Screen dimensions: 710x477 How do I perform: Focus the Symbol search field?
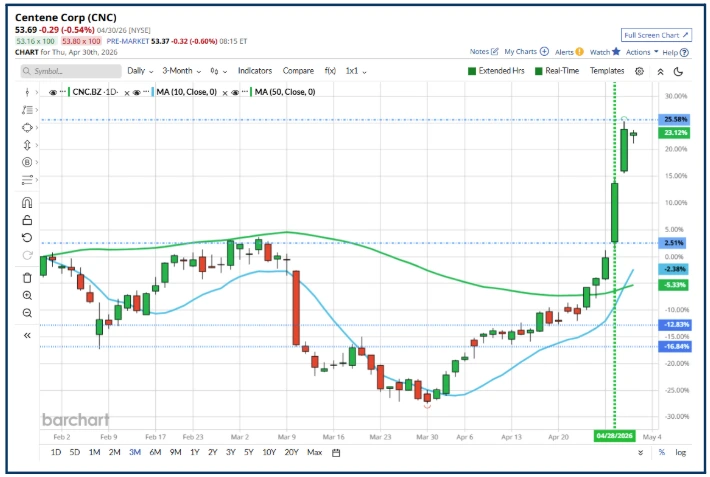[x=71, y=71]
